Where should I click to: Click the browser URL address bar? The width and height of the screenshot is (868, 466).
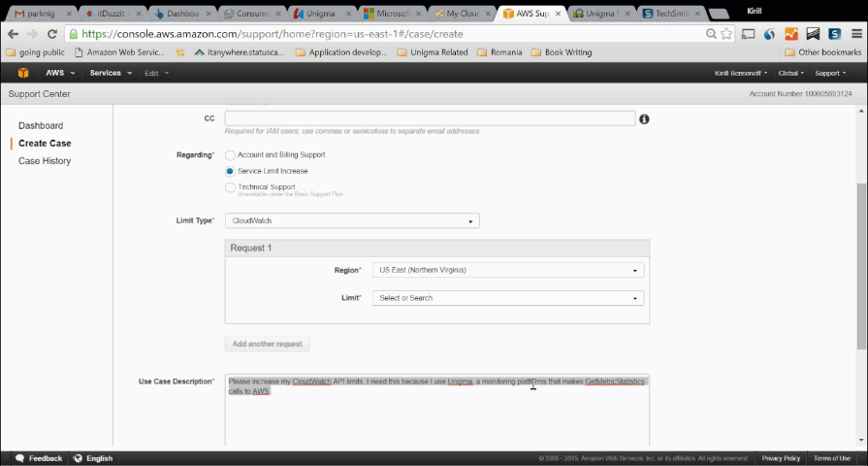(388, 34)
